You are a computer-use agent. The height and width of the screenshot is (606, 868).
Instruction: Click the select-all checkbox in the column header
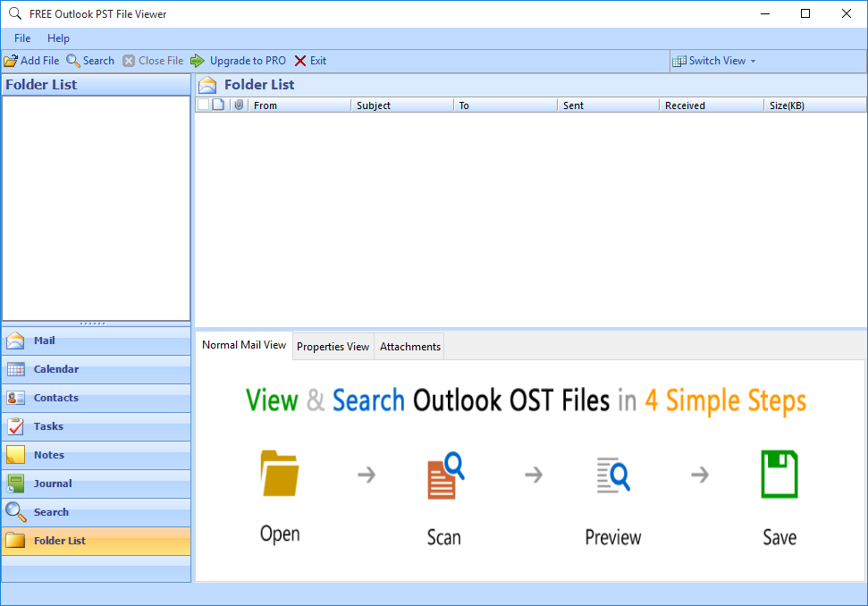(204, 105)
